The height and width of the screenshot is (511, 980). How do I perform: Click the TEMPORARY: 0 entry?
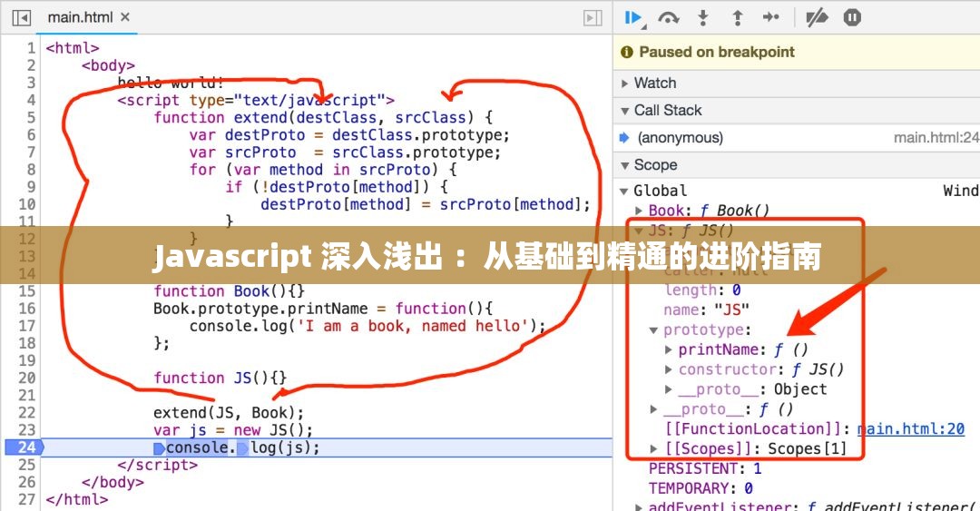pos(701,488)
